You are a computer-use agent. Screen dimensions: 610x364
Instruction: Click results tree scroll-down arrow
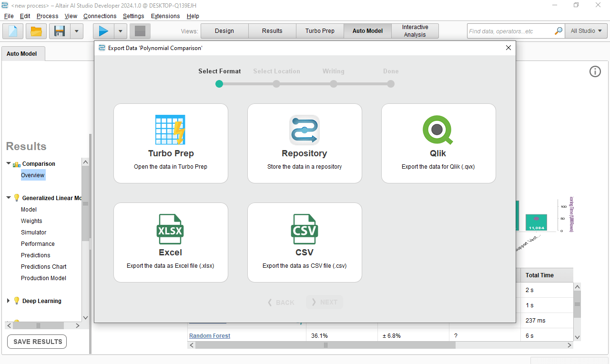pos(85,318)
